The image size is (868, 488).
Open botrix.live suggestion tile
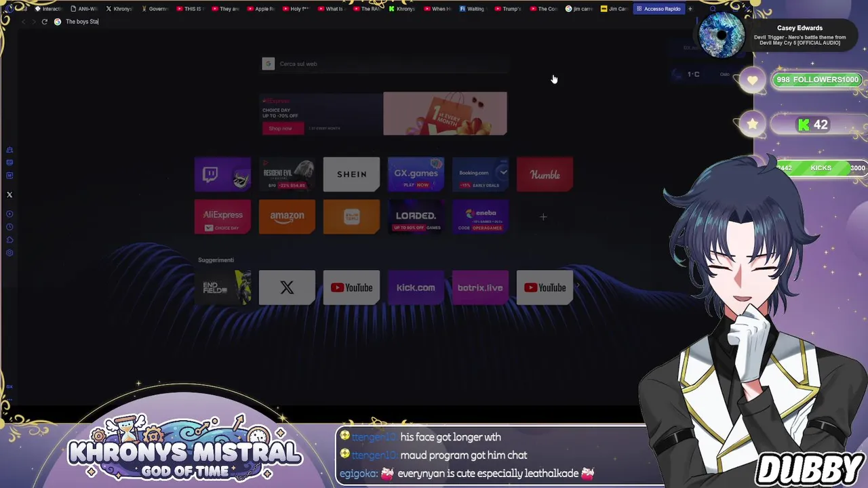pos(480,288)
